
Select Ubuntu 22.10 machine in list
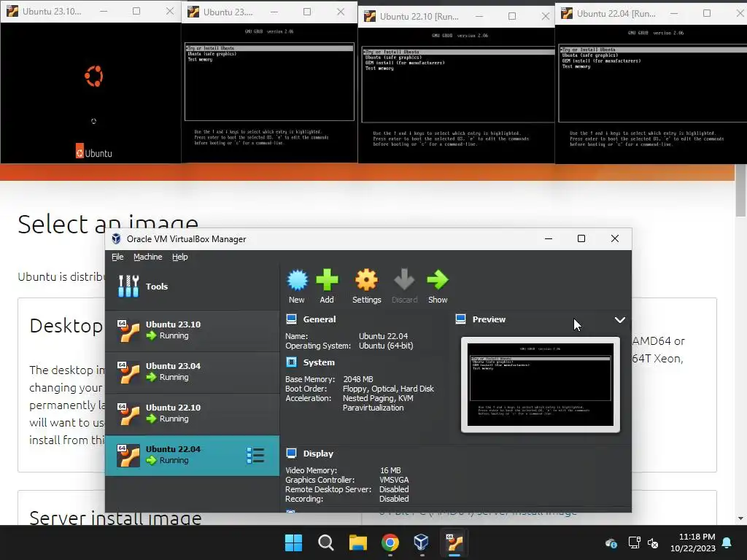pyautogui.click(x=192, y=414)
